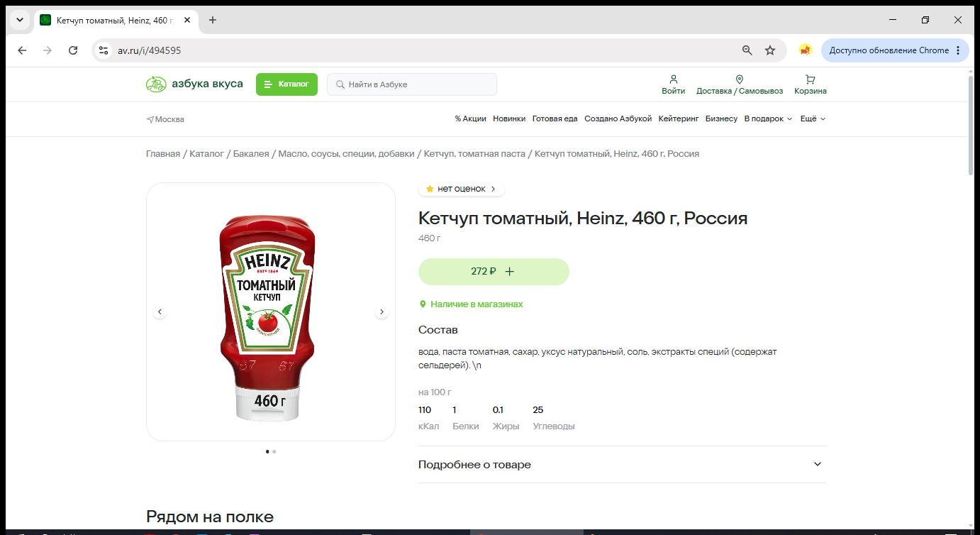The image size is (980, 535).
Task: Select the second image carousel dot
Action: click(x=274, y=451)
